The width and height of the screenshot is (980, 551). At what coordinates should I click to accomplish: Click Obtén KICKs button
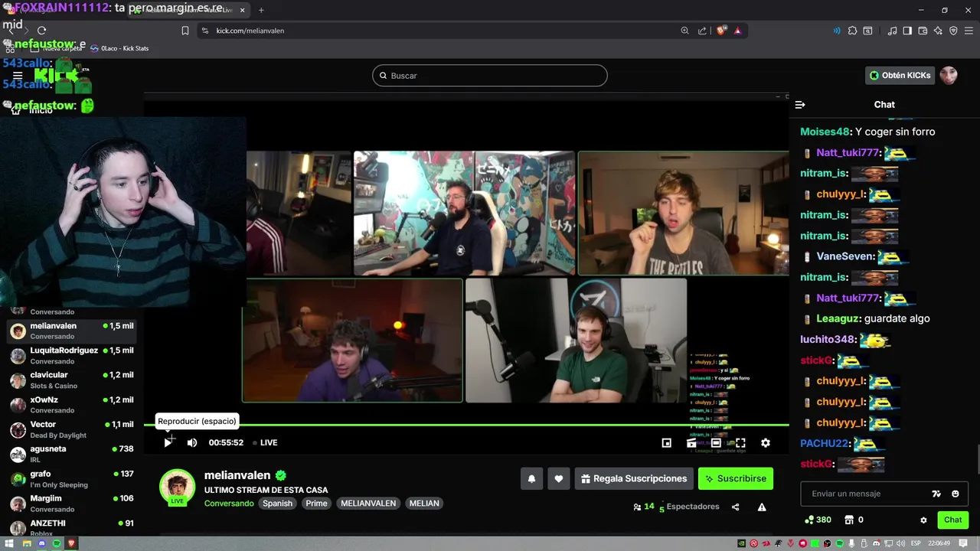click(900, 75)
